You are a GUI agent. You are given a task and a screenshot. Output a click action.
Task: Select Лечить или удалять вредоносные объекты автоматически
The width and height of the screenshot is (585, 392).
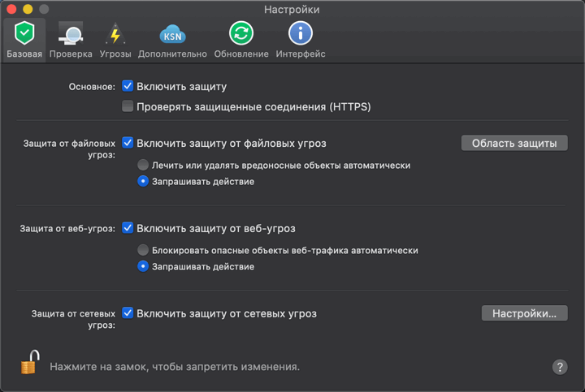(x=143, y=165)
